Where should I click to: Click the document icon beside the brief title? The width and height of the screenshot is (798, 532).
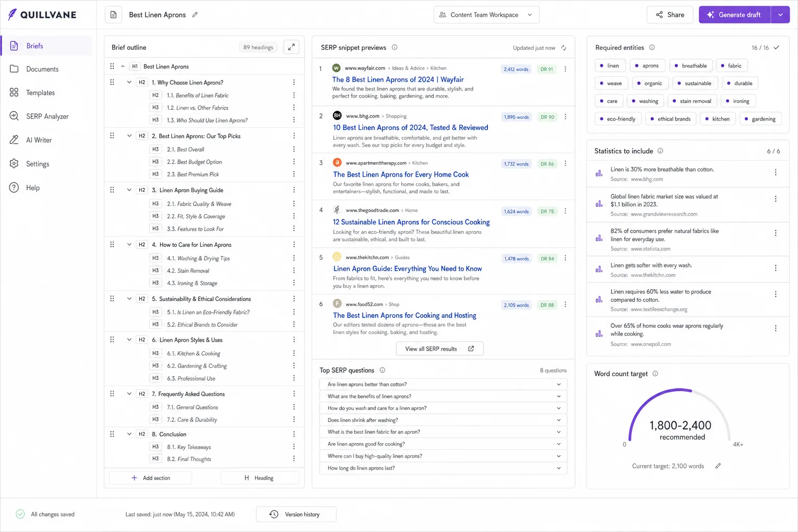[x=113, y=15]
